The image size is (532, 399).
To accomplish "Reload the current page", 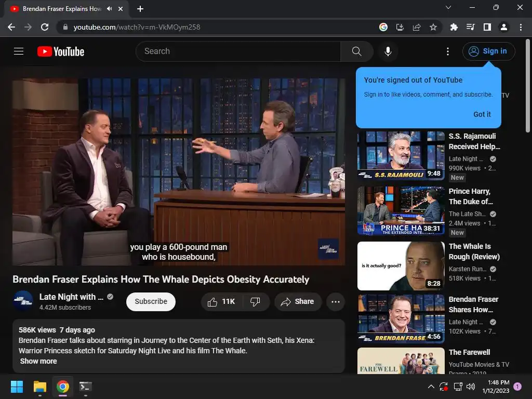I will tap(45, 27).
